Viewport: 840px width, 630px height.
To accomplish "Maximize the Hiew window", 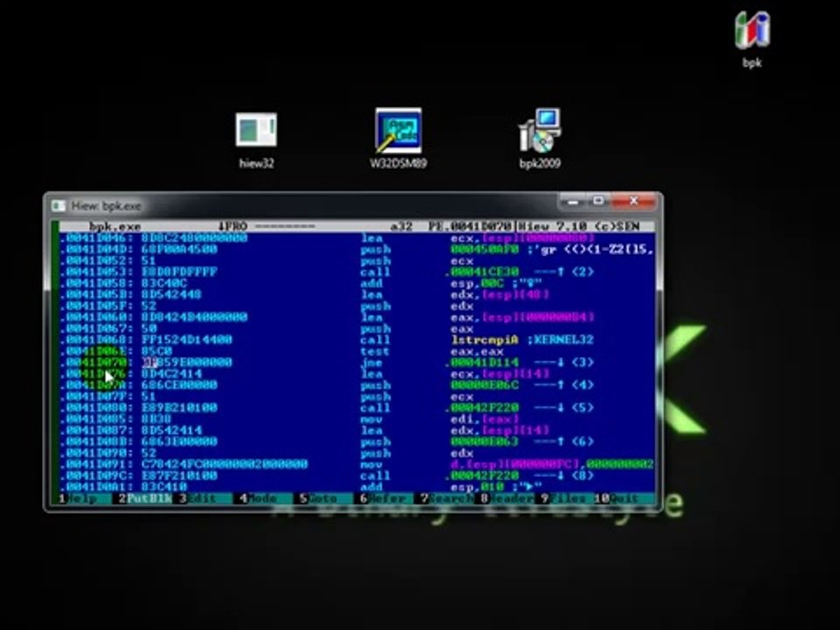I will point(598,202).
